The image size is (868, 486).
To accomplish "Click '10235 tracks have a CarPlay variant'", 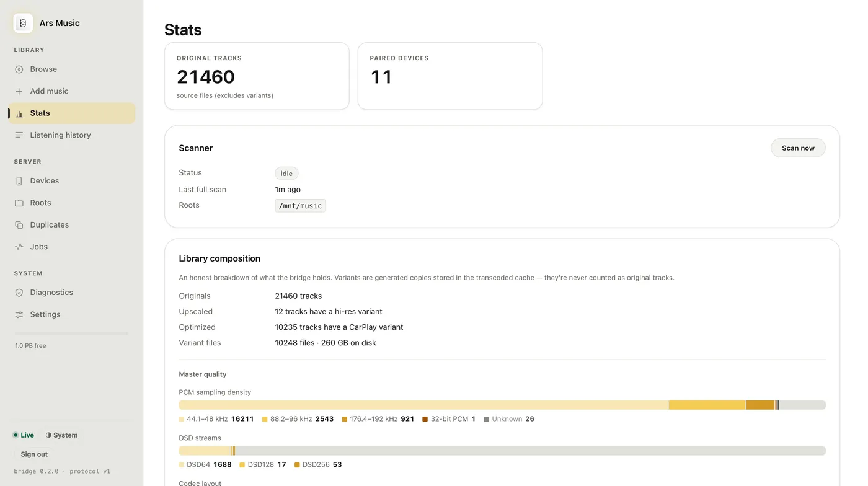I will (x=339, y=327).
